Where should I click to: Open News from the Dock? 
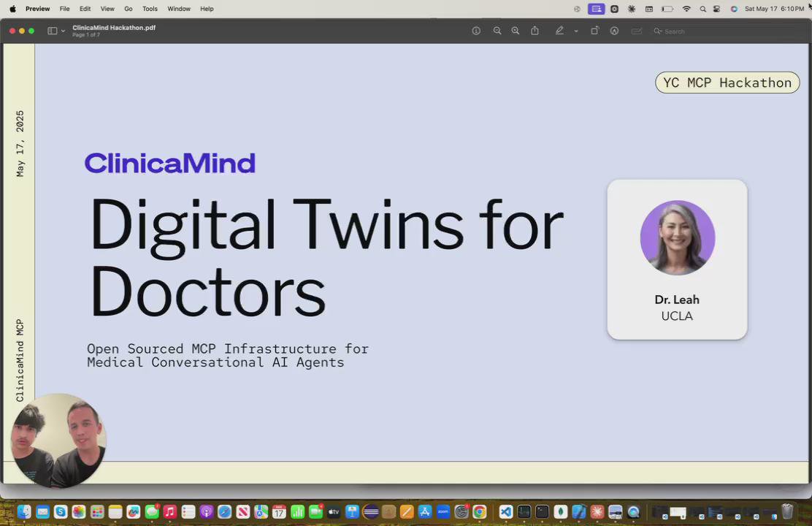[x=243, y=512]
